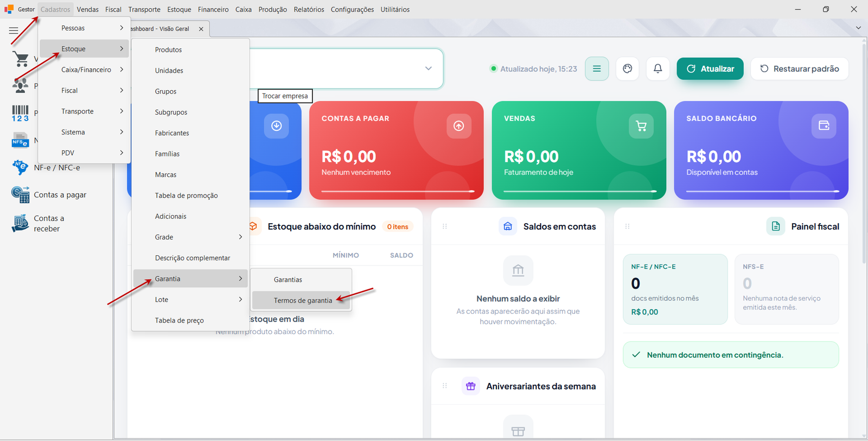
Task: Expand the Lote submenu
Action: (190, 300)
